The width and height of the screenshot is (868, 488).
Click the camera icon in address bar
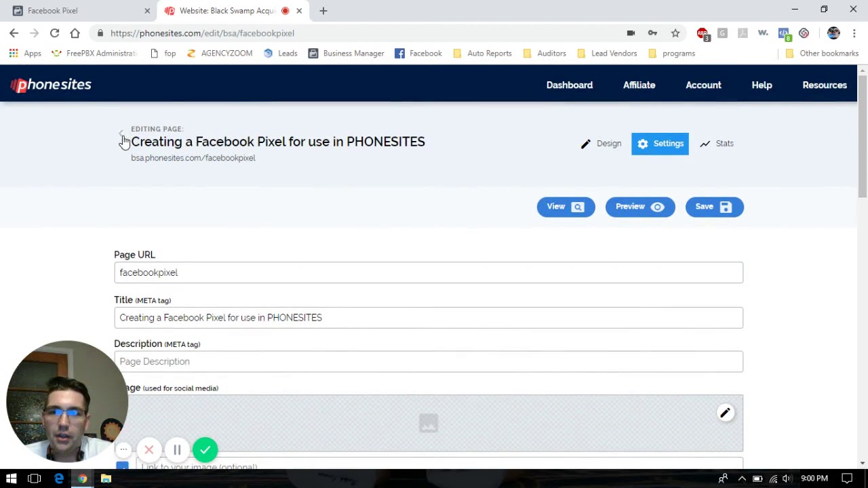(x=631, y=33)
